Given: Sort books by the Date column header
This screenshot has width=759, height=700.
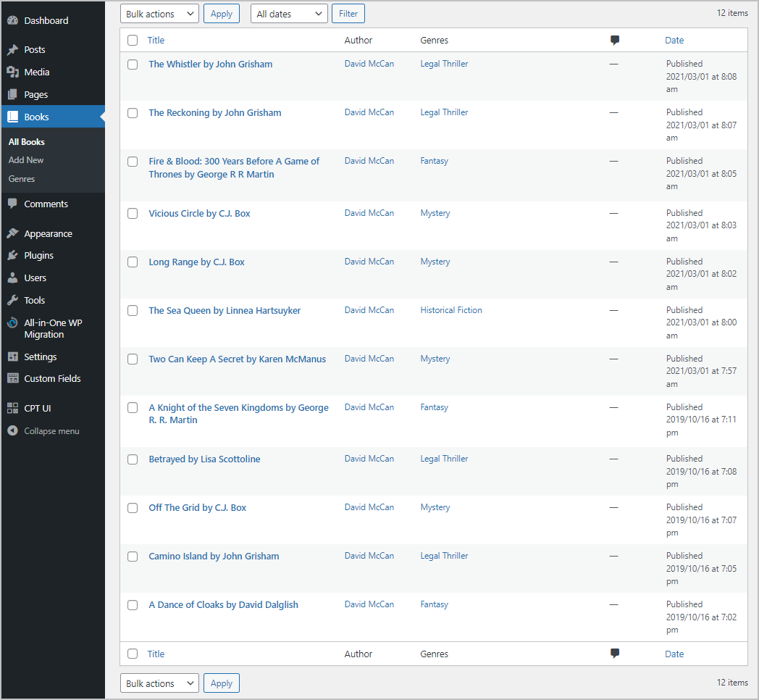Looking at the screenshot, I should [x=674, y=41].
